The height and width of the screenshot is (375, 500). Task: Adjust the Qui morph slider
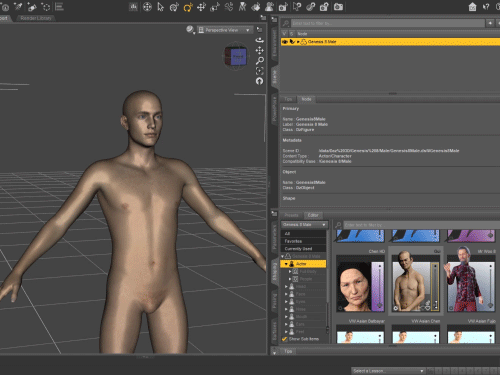pyautogui.click(x=434, y=286)
